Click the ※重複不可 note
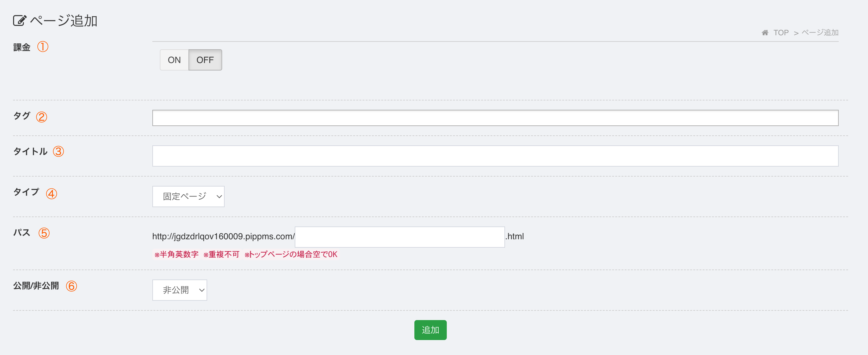The image size is (868, 355). point(221,255)
